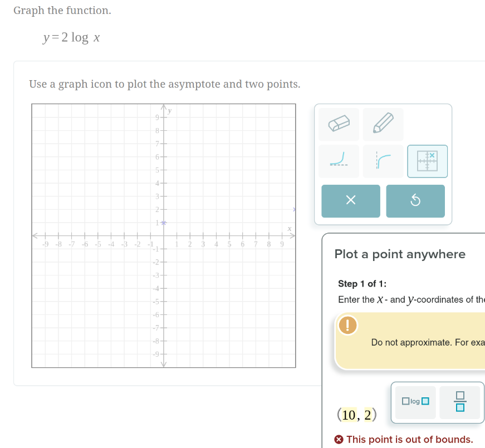Insert a fraction template
Image resolution: width=485 pixels, height=448 pixels.
459,402
